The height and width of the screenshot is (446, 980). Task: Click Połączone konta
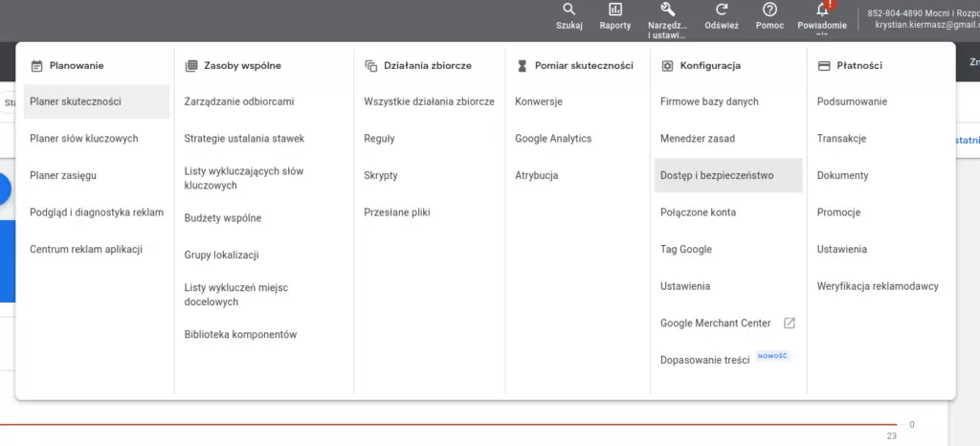(698, 212)
